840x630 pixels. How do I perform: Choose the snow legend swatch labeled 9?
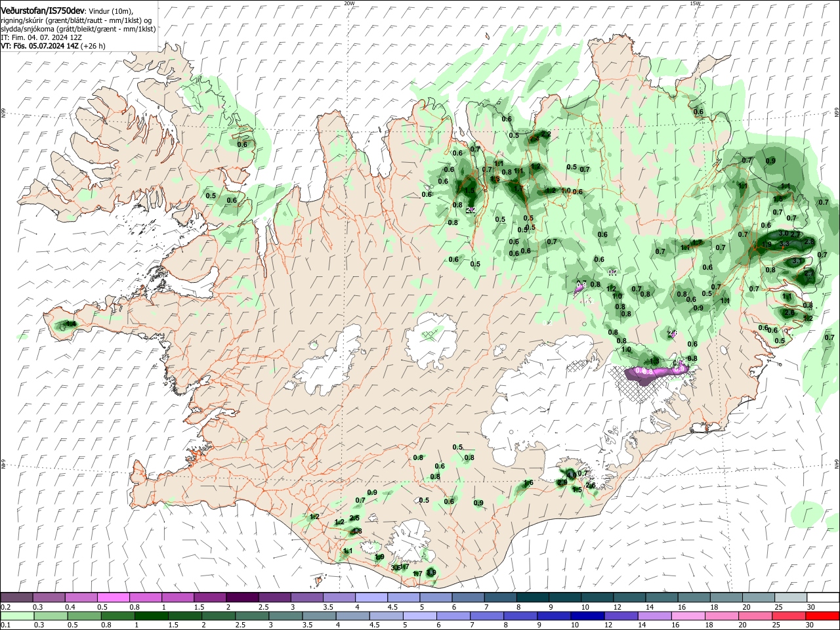click(564, 597)
